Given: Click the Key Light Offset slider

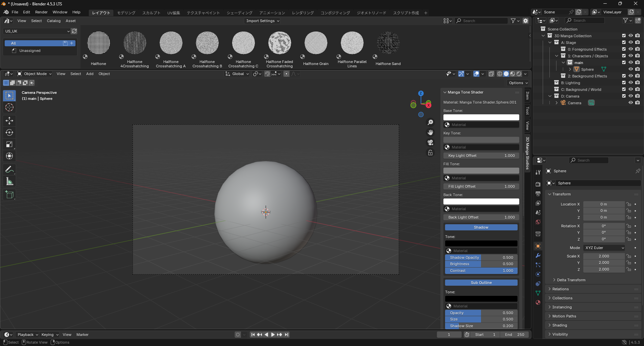Looking at the screenshot, I should (481, 156).
